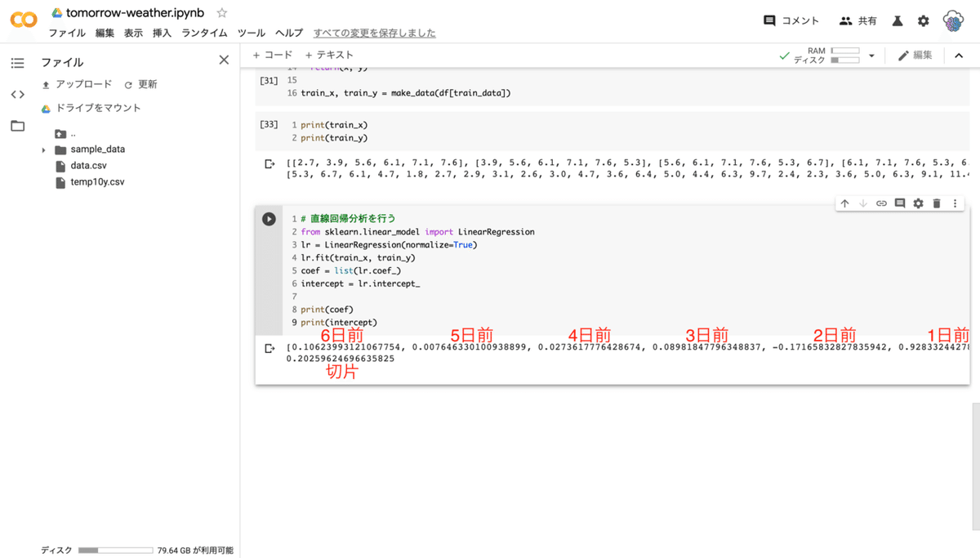Click the notebook title tomorrow-weather.ipynb

click(x=136, y=13)
